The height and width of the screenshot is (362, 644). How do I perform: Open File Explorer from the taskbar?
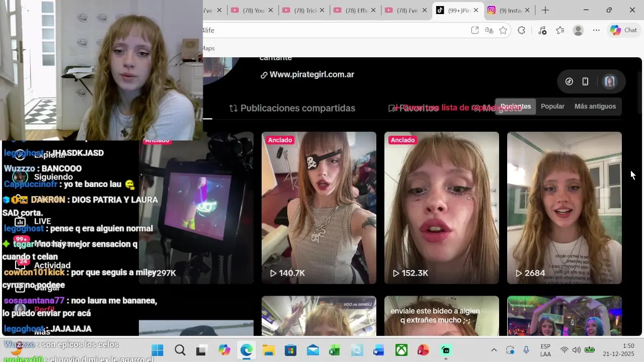(x=268, y=350)
